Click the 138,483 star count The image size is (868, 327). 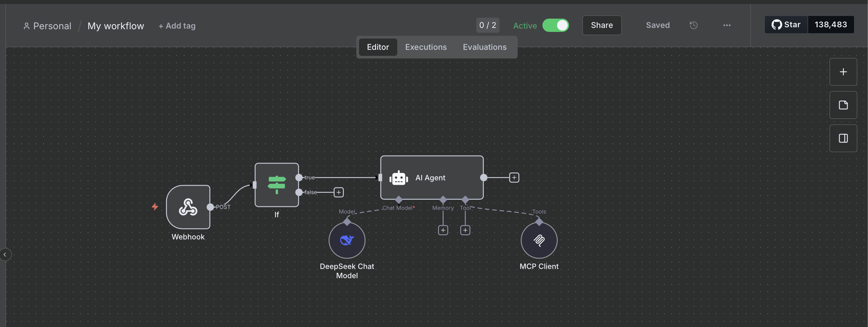tap(831, 25)
